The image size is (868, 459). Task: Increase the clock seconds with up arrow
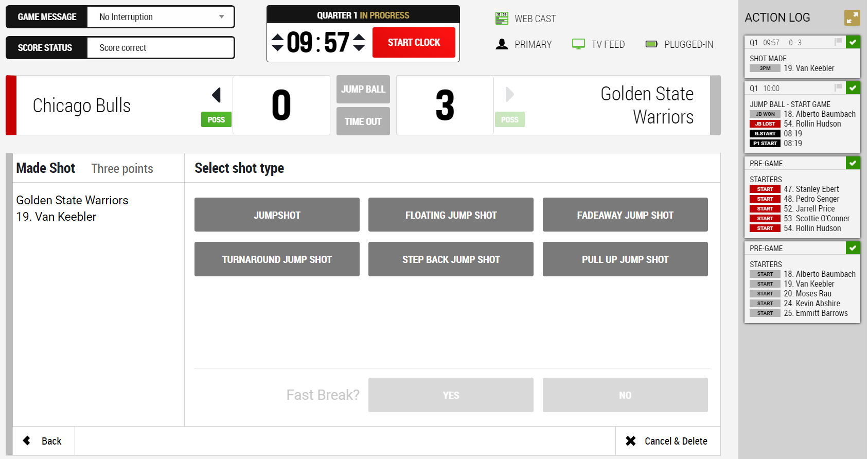point(359,37)
